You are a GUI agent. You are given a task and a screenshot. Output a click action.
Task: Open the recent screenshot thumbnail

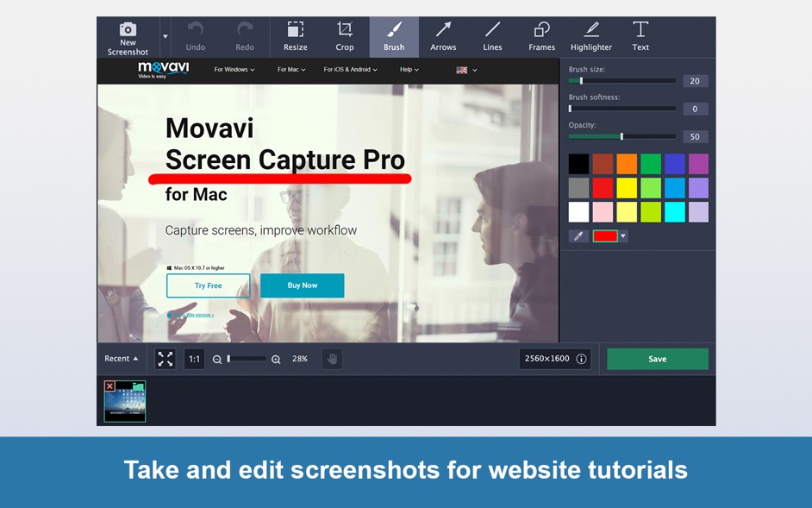(125, 402)
